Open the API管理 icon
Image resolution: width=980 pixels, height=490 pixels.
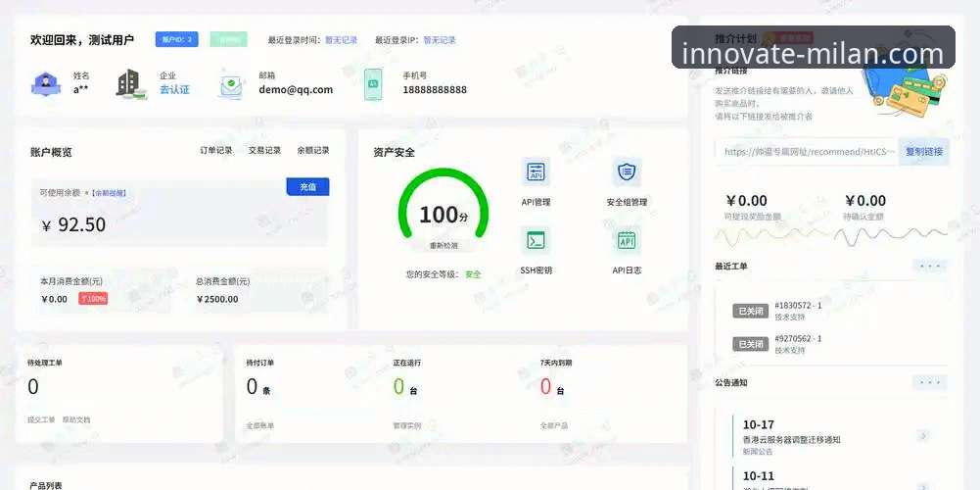tap(536, 171)
